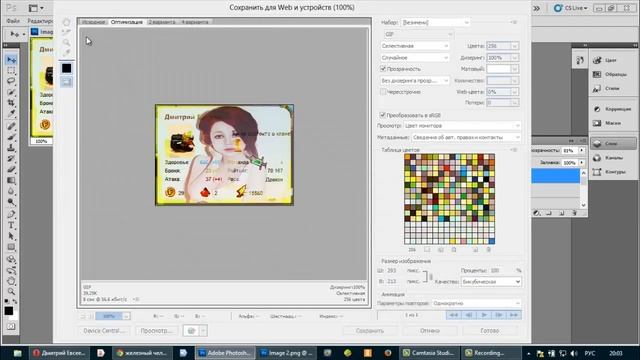Toggle the Прозрачность checkbox
This screenshot has height=360, width=640.
(x=383, y=69)
